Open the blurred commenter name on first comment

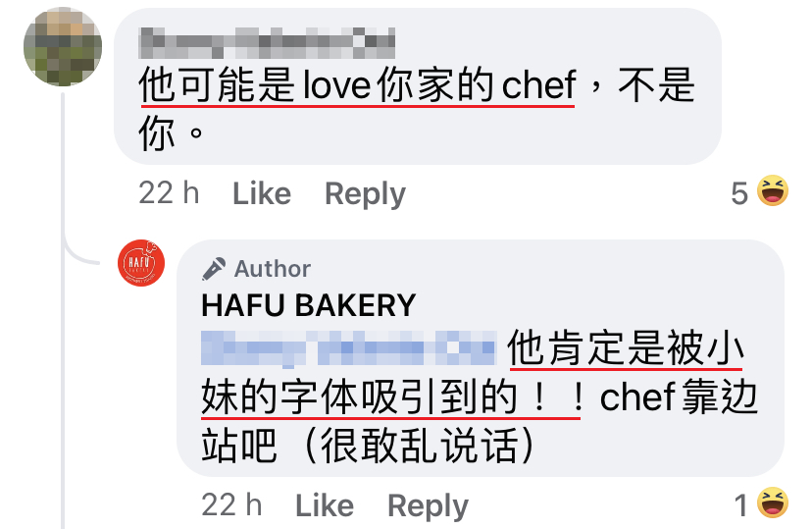(267, 43)
